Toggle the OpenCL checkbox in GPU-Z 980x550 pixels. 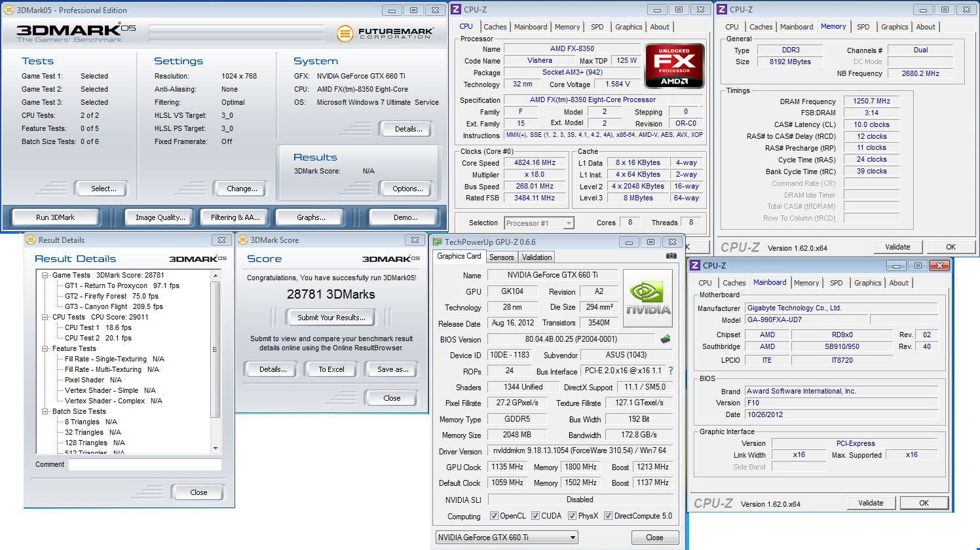point(494,516)
